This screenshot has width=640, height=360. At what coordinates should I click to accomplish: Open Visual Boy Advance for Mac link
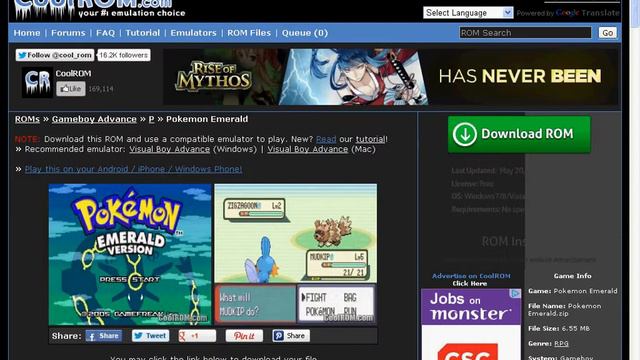click(308, 149)
